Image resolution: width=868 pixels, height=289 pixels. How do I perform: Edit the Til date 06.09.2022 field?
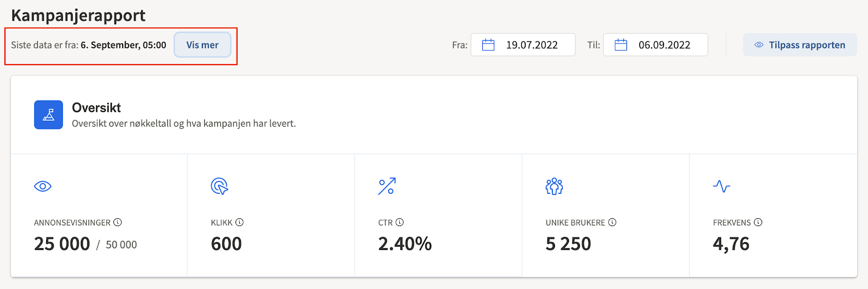655,45
